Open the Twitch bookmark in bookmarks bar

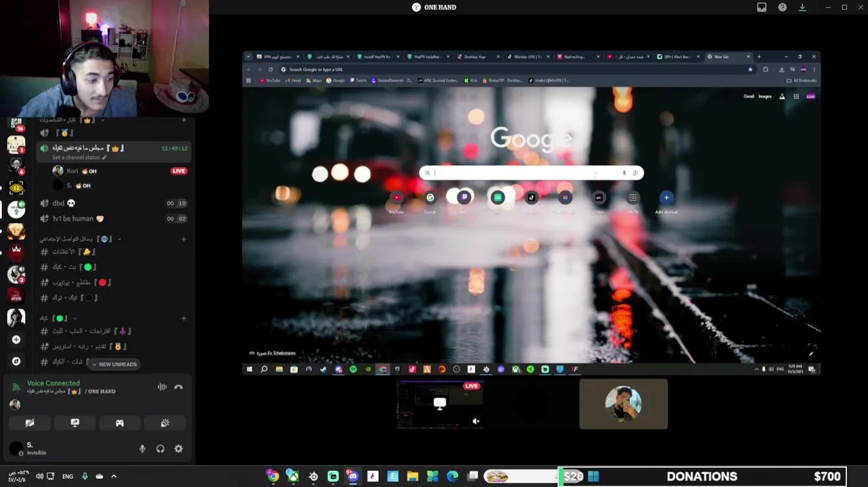[x=358, y=80]
